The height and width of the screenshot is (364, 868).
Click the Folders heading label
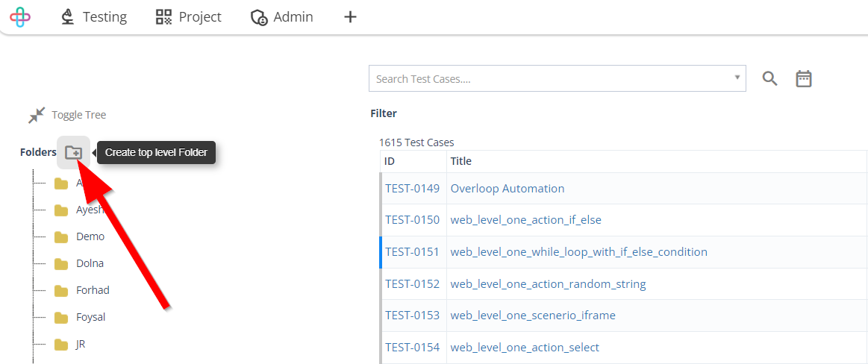38,152
